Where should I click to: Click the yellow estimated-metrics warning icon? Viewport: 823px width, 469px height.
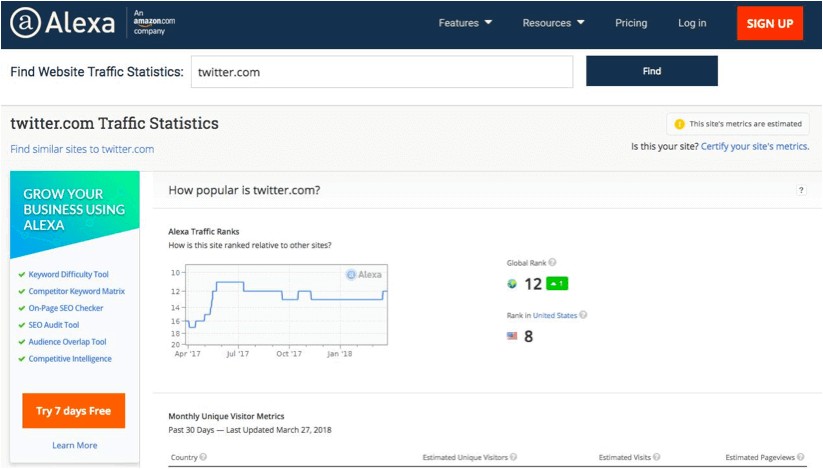[x=679, y=124]
